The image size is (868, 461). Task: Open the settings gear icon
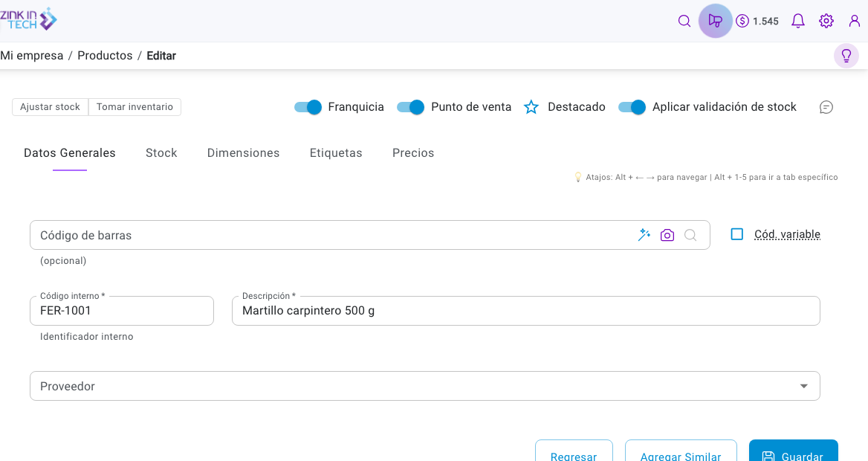pyautogui.click(x=826, y=21)
